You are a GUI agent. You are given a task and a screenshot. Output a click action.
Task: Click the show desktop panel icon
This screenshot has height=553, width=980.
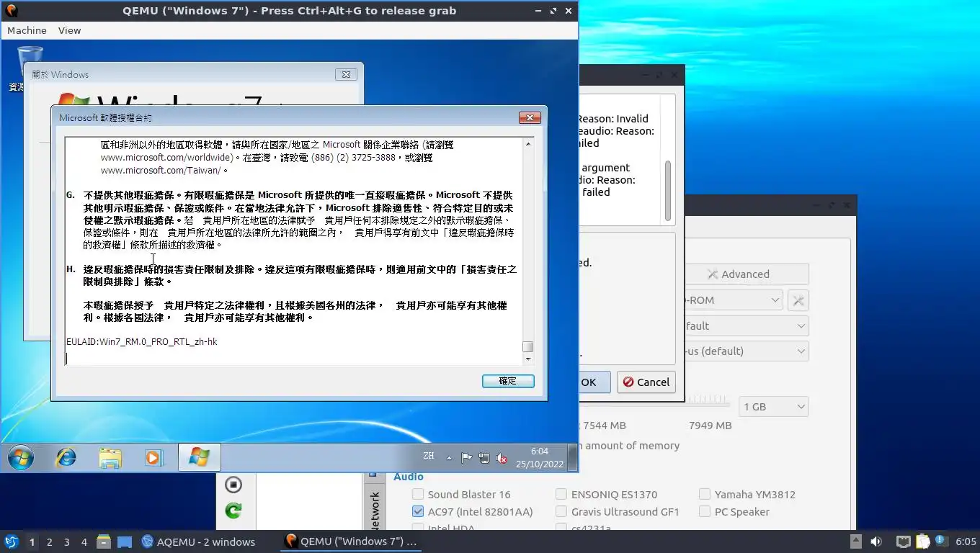[x=124, y=541]
